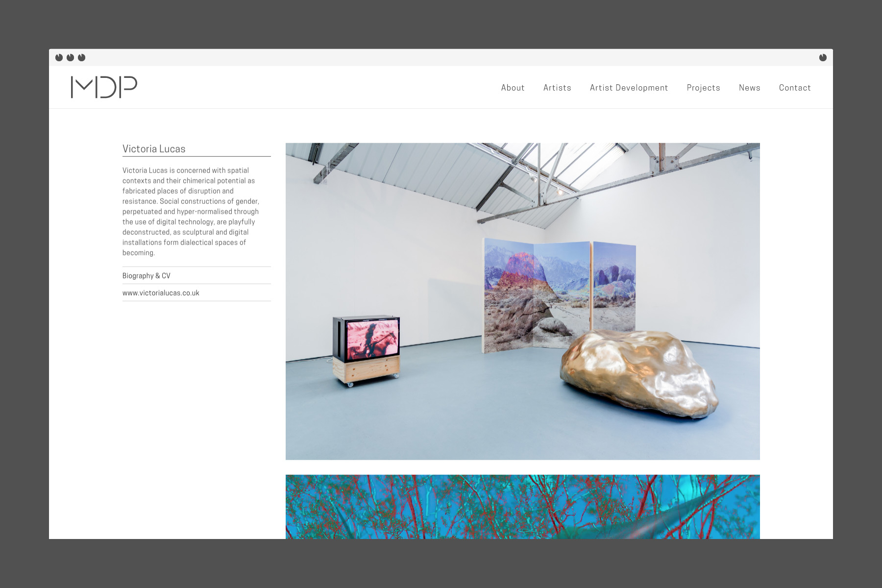Click the Victoria Lucas heading
882x588 pixels.
tap(154, 149)
